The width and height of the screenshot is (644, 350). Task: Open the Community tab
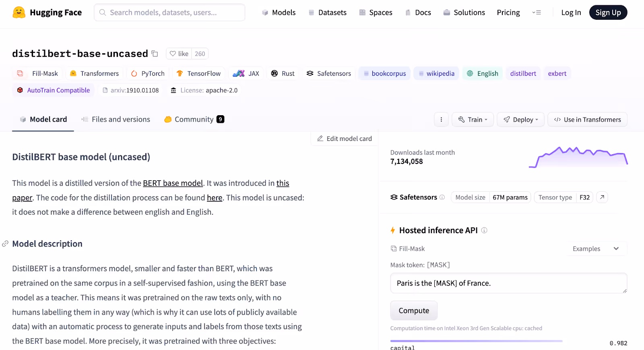click(194, 119)
